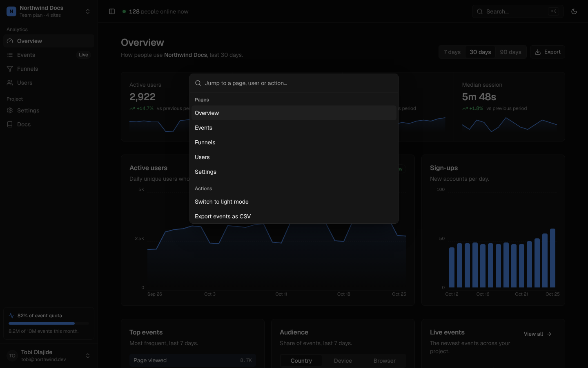Select the 7 days range
Image resolution: width=588 pixels, height=368 pixels.
click(452, 52)
